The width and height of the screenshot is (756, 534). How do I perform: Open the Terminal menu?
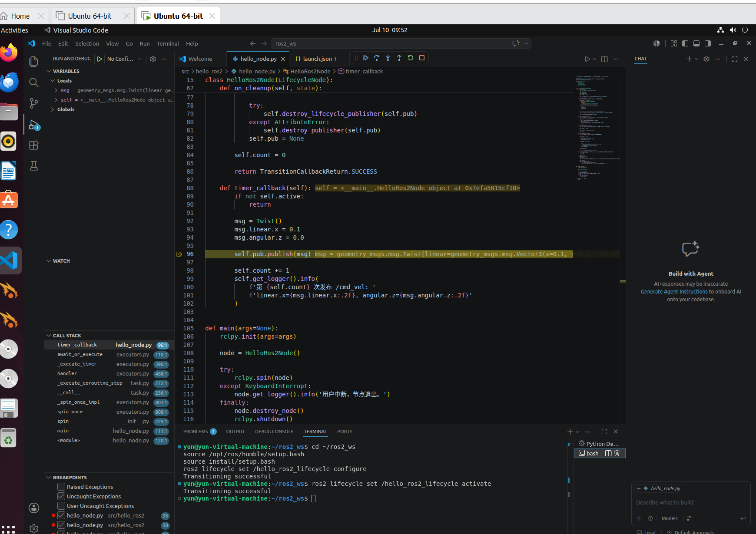coord(168,43)
